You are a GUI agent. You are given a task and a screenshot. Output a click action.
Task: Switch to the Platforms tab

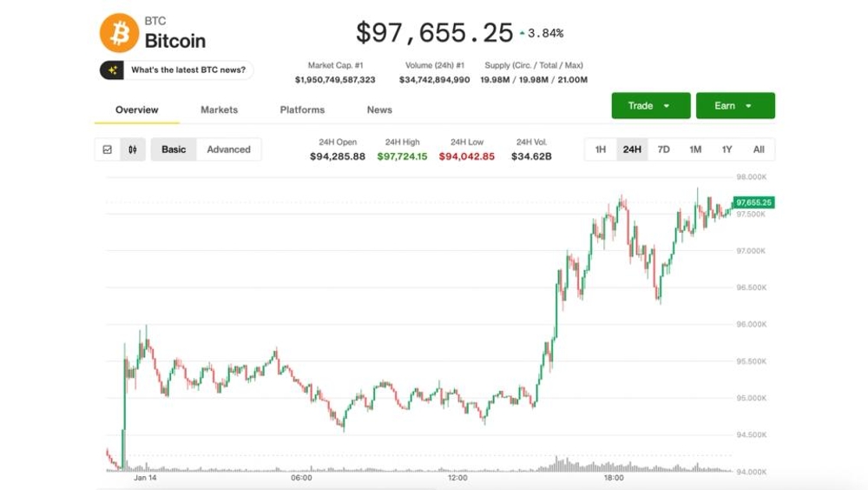(302, 110)
